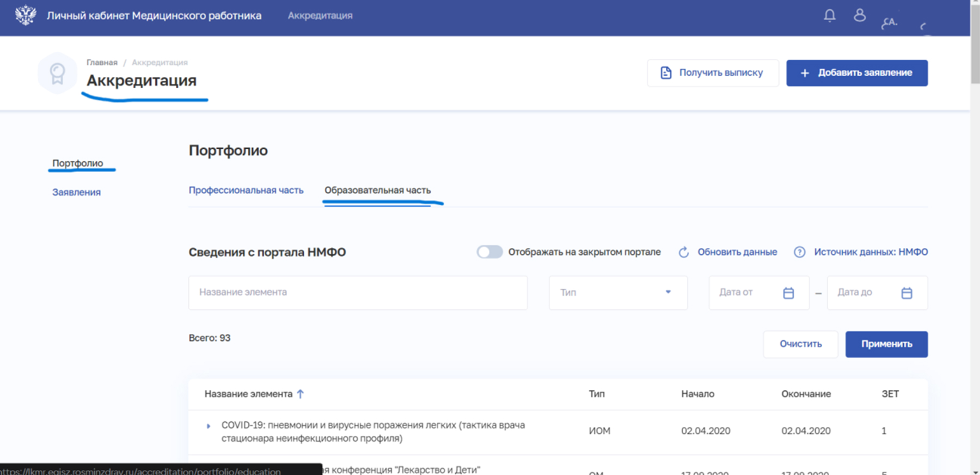This screenshot has height=475, width=980.
Task: Click the Очистить button
Action: pos(800,344)
